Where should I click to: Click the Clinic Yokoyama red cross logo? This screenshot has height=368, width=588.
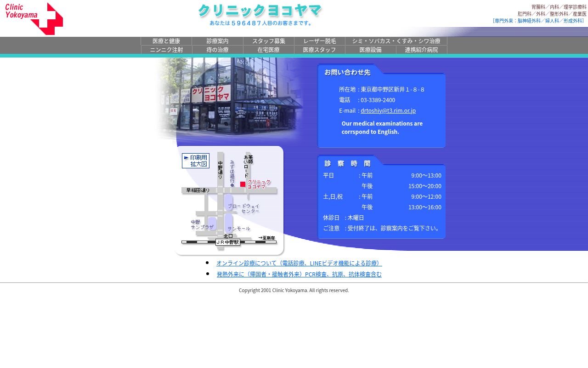coord(34,19)
